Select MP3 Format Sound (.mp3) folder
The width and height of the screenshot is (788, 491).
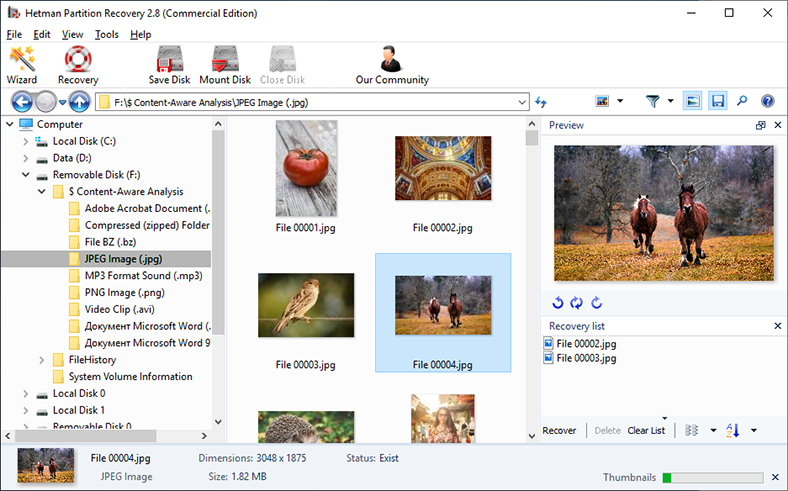[143, 276]
